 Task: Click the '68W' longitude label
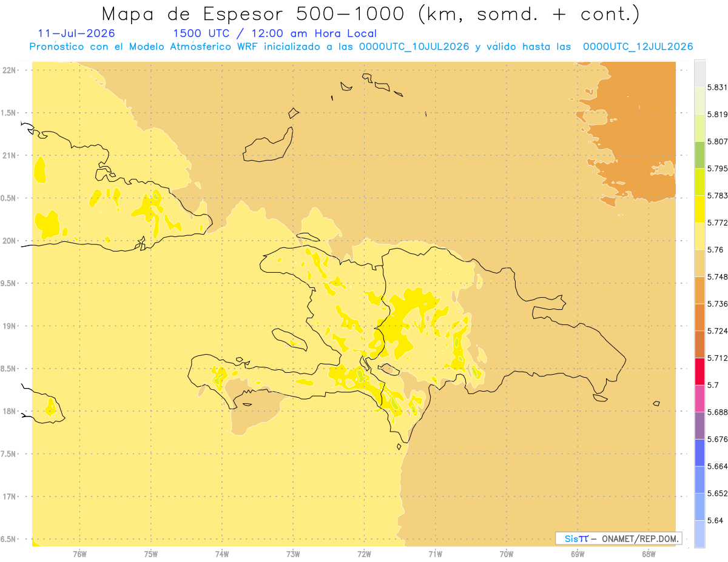[x=649, y=553]
